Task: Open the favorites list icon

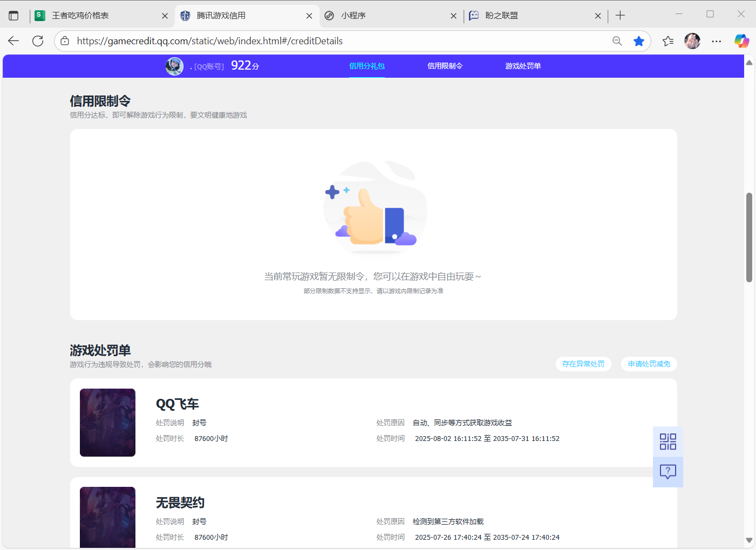Action: pyautogui.click(x=668, y=41)
